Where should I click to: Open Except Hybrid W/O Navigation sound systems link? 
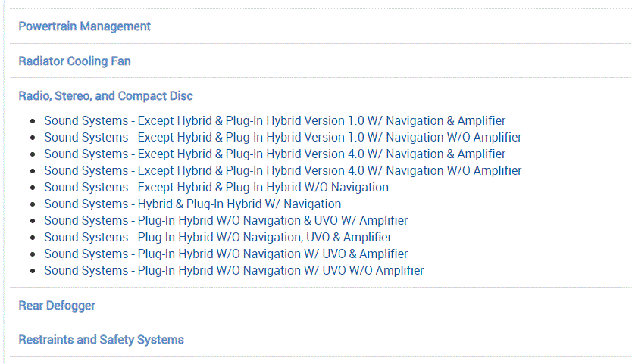216,187
